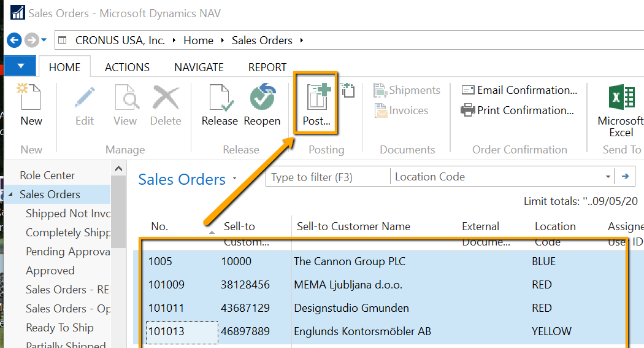This screenshot has width=644, height=348.
Task: Collapse the Sales Orders tree node
Action: pyautogui.click(x=10, y=195)
